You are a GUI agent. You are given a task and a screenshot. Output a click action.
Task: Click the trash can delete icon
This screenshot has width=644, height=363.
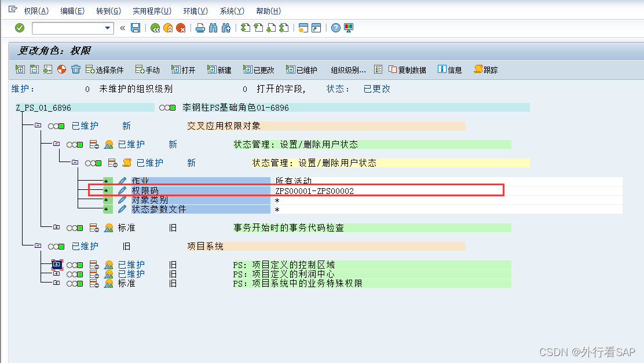[x=75, y=69]
